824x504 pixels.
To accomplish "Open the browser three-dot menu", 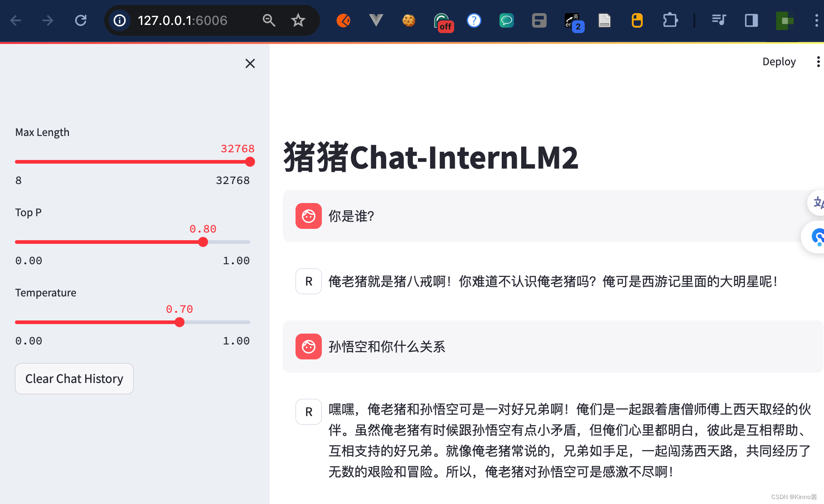I will coord(816,20).
